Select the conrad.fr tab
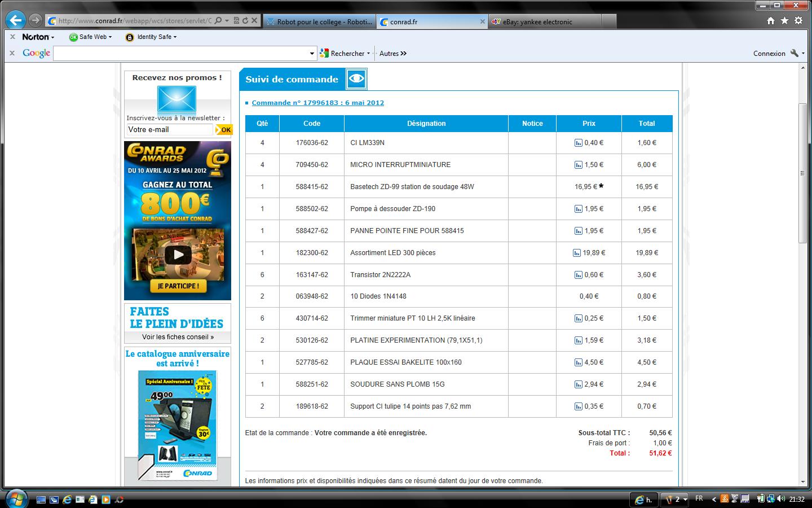 [x=432, y=21]
